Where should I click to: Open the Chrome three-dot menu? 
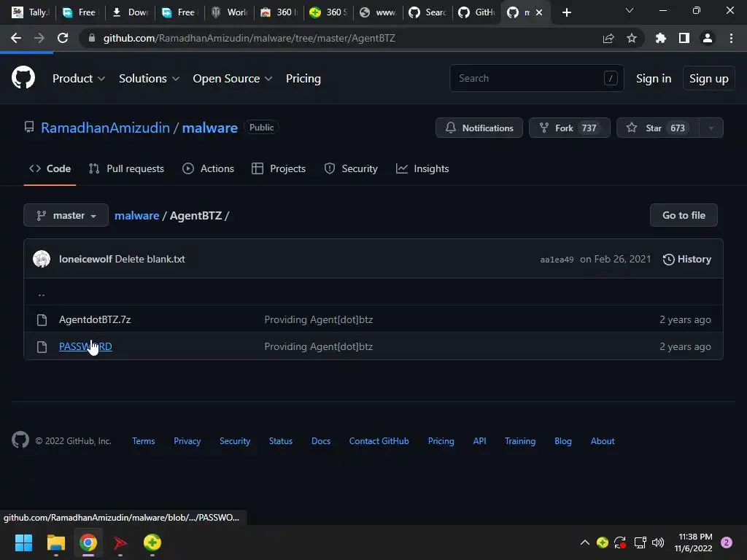pyautogui.click(x=731, y=38)
